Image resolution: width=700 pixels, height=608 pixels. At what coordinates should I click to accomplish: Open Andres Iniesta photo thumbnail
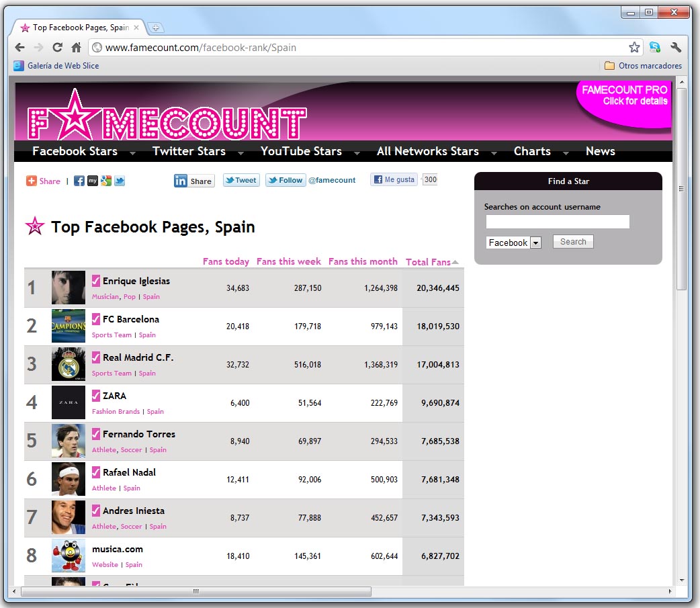[69, 517]
